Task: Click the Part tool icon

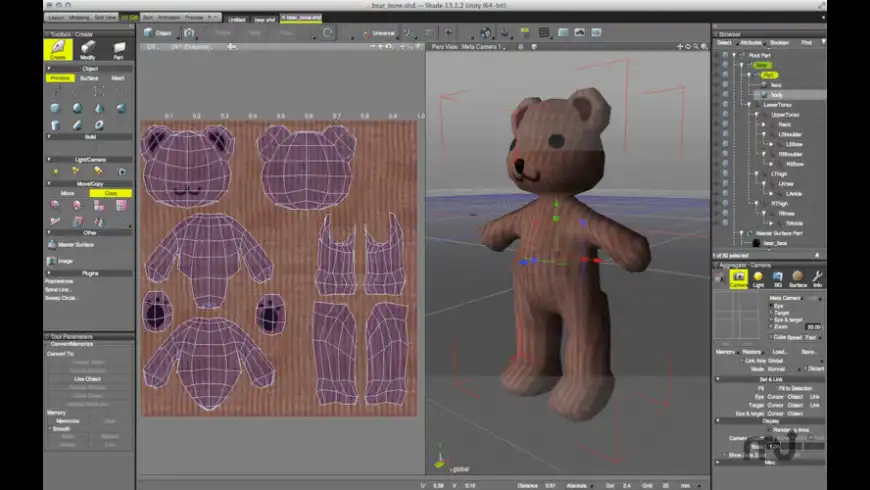Action: (x=119, y=50)
